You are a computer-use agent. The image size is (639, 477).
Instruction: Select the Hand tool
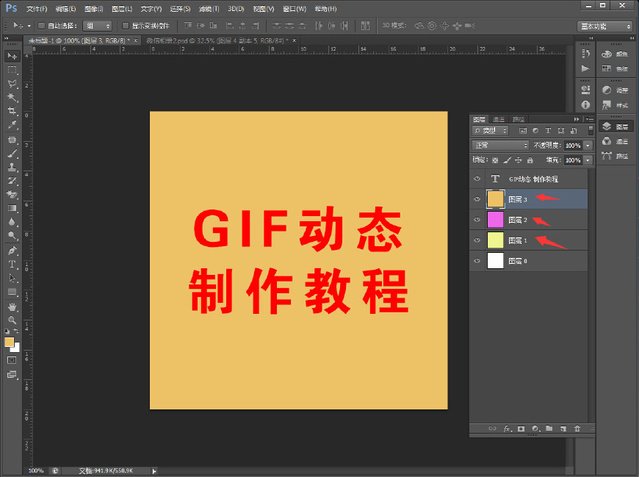(x=12, y=307)
